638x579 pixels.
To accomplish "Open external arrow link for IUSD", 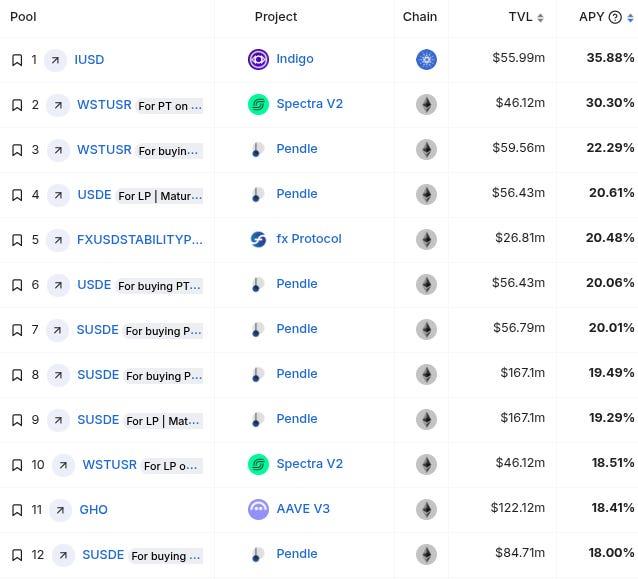I will 55,60.
